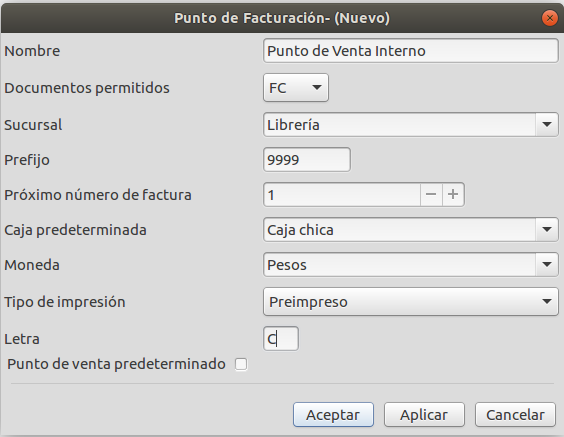Close the Punto de Facturación dialog
This screenshot has width=564, height=437.
[x=550, y=18]
